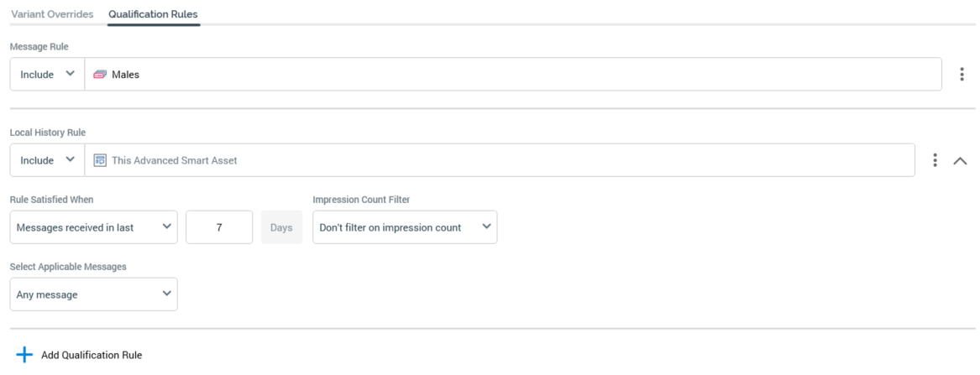Click the pink segment icon beside Males
This screenshot has height=375, width=980.
(x=100, y=75)
